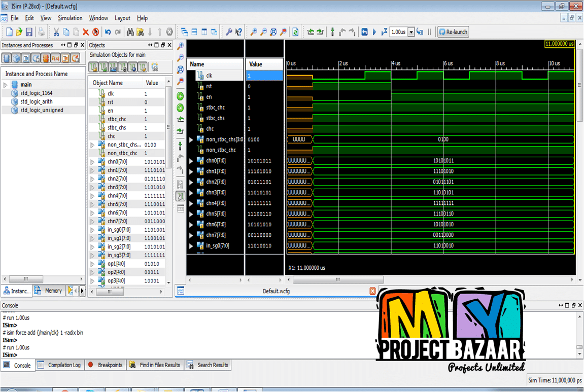Select the clk signal in the waveform
Viewport: 584px width, 392px height.
(x=209, y=76)
